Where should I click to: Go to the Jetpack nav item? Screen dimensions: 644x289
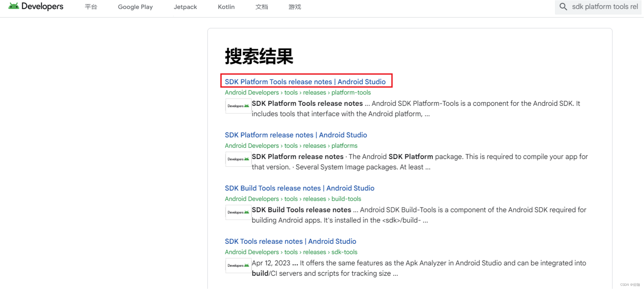click(185, 7)
